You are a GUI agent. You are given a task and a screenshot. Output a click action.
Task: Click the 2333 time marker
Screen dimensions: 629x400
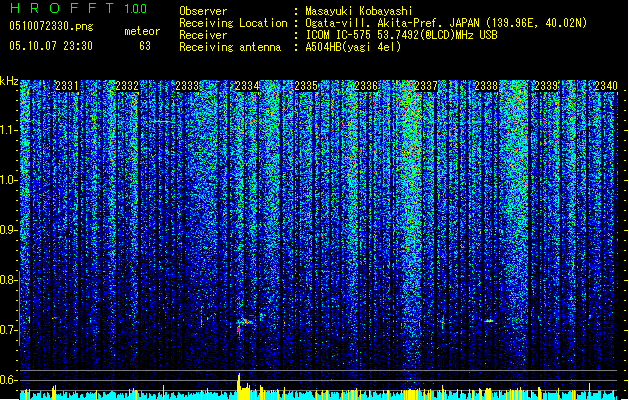pos(187,86)
